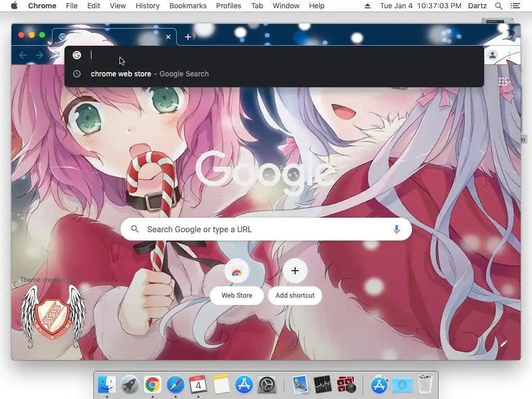Image resolution: width=532 pixels, height=399 pixels.
Task: Open Notes from the dock
Action: tap(221, 384)
